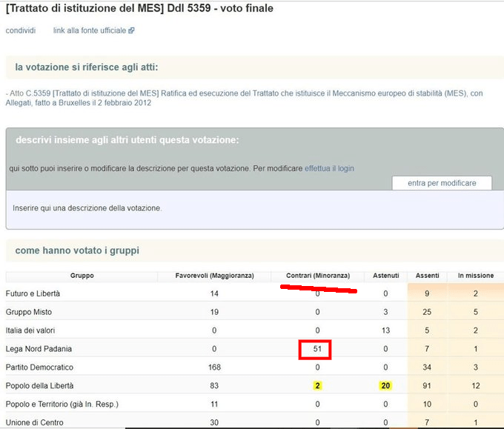Click Popolo e Territorio favorevoli value 11
The height and width of the screenshot is (429, 504).
(x=214, y=404)
